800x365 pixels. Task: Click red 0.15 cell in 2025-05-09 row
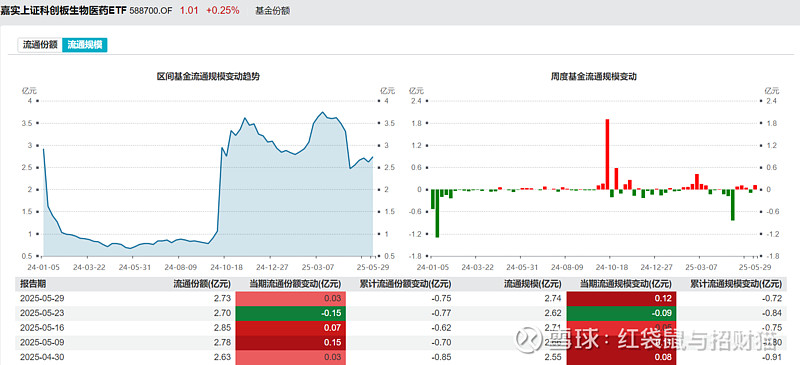pyautogui.click(x=291, y=342)
